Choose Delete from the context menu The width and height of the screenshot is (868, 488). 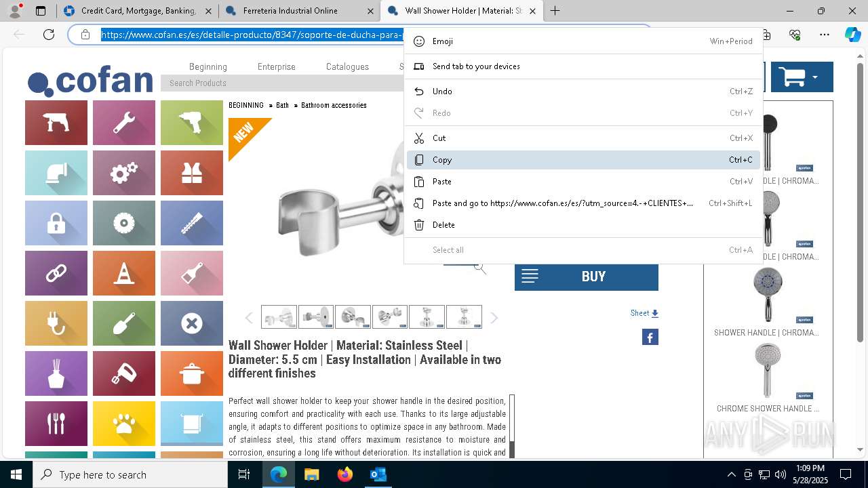pyautogui.click(x=583, y=225)
